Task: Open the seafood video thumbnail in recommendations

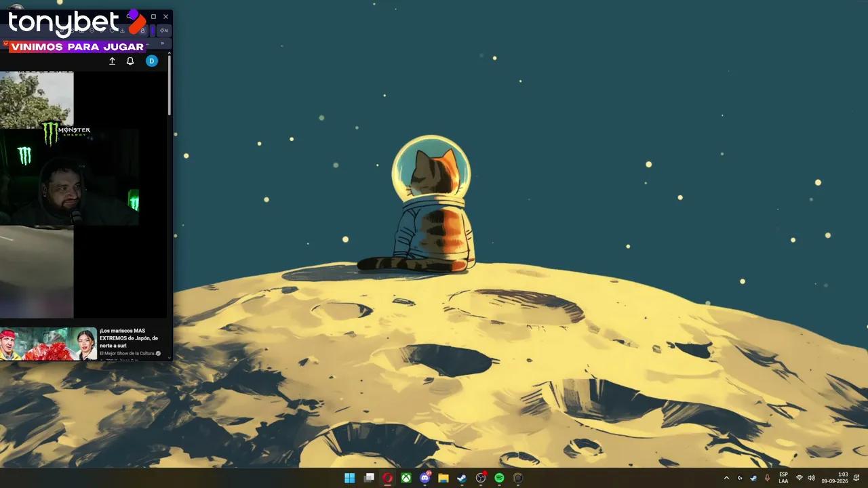Action: click(48, 344)
